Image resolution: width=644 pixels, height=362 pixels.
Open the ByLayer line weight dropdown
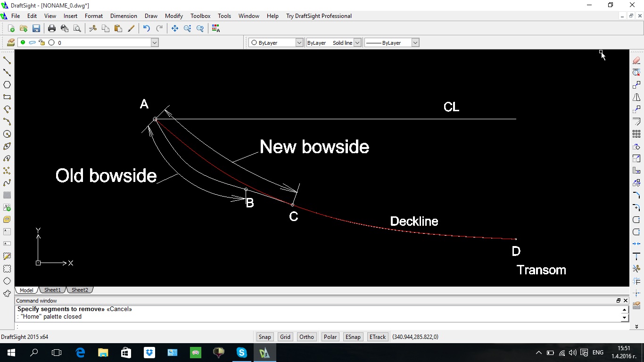coord(415,42)
